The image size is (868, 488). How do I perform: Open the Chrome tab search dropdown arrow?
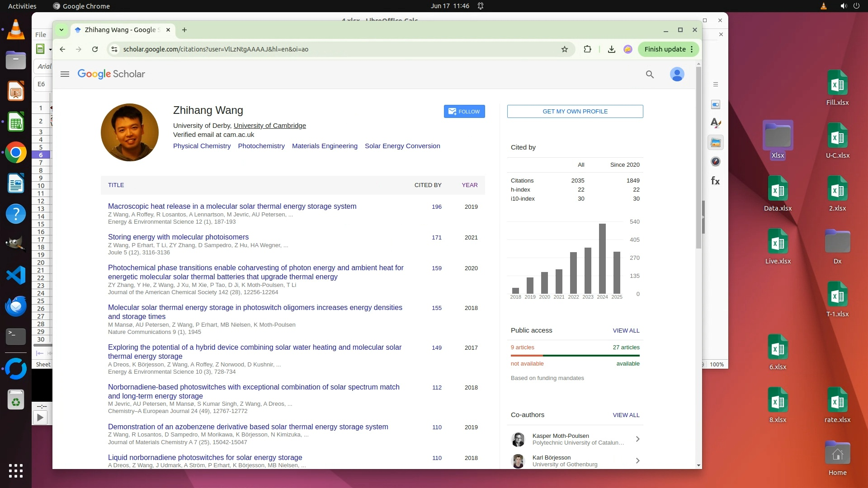click(x=61, y=30)
